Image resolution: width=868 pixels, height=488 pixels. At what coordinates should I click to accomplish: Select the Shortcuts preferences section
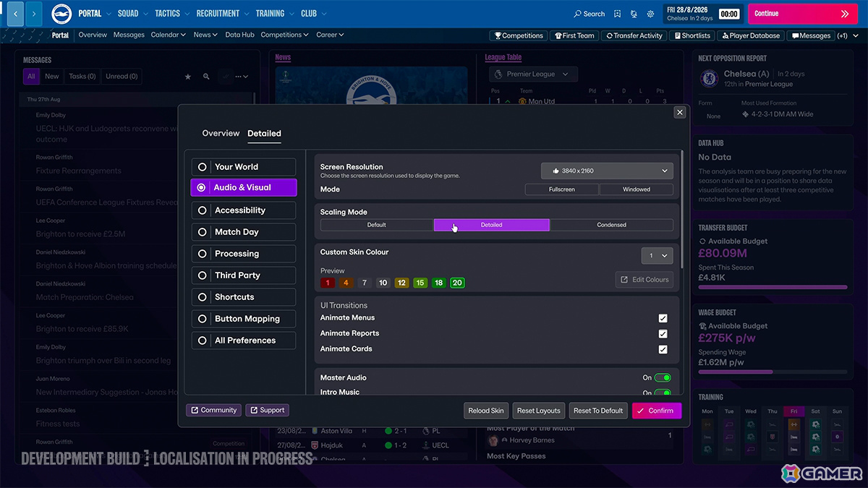point(243,297)
